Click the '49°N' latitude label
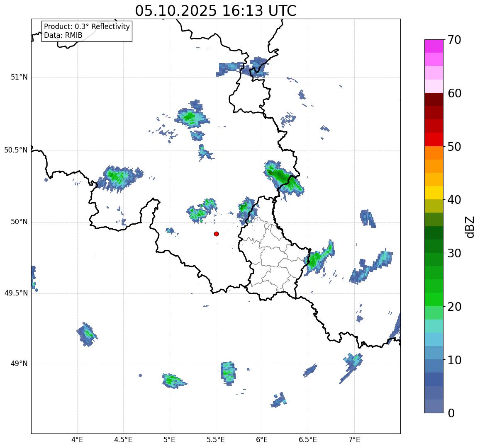 point(19,363)
